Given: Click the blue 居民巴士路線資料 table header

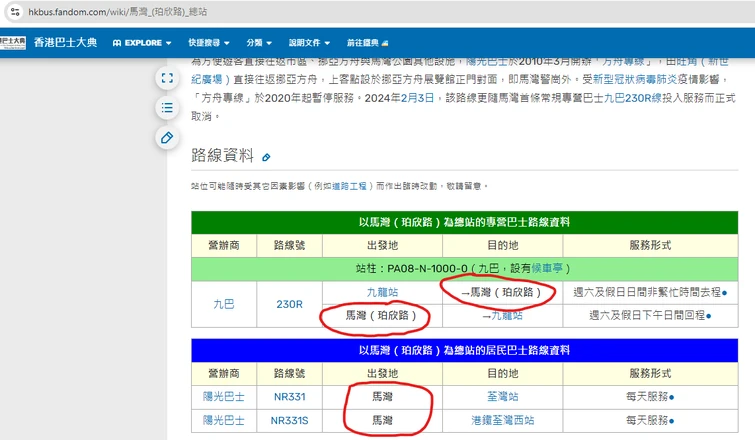Looking at the screenshot, I should click(464, 350).
